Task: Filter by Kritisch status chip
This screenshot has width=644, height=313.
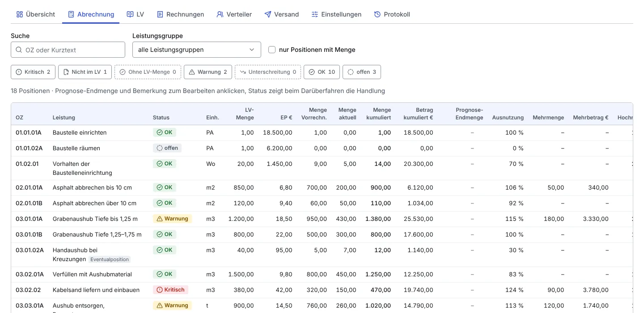Action: 34,72
